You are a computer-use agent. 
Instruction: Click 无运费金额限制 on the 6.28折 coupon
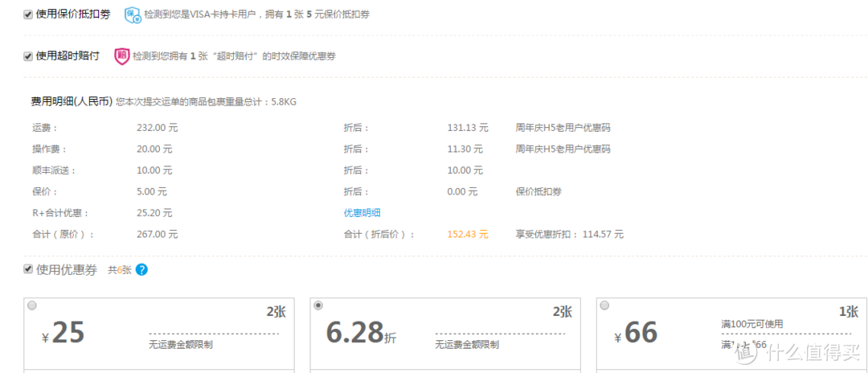[x=467, y=345]
